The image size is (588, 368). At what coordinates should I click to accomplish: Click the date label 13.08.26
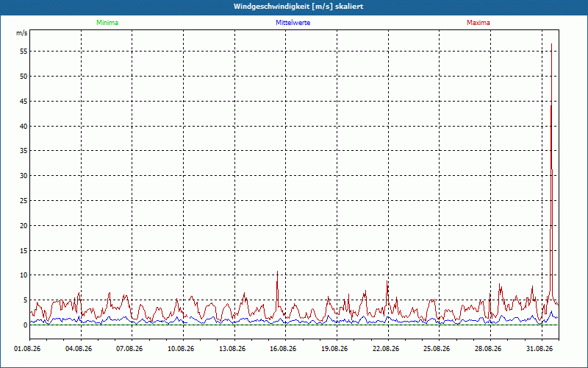point(232,349)
